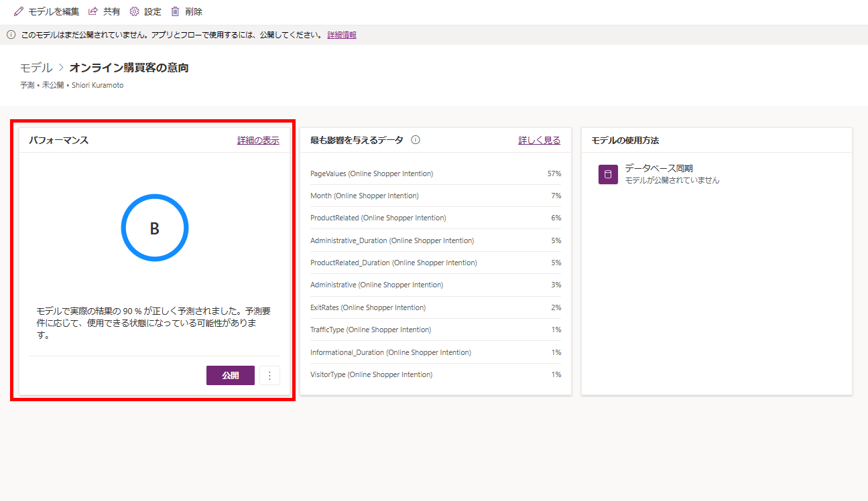868x501 pixels.
Task: Click the info icon beside 最も影響を与えるデータ
Action: pyautogui.click(x=416, y=140)
